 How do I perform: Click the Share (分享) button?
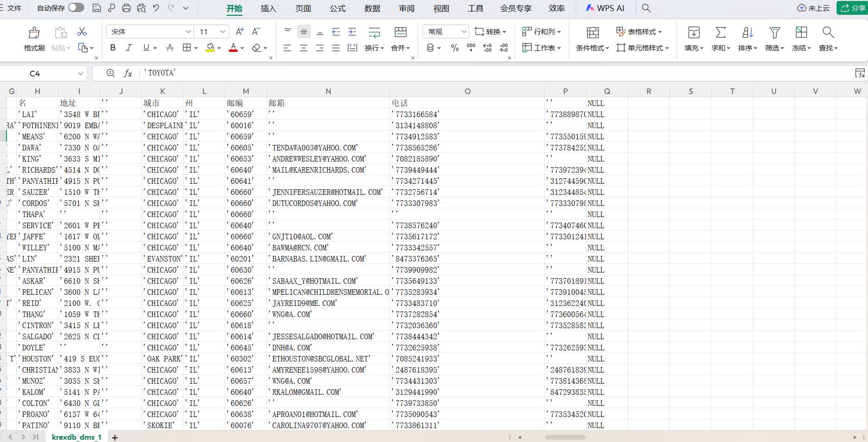(852, 8)
